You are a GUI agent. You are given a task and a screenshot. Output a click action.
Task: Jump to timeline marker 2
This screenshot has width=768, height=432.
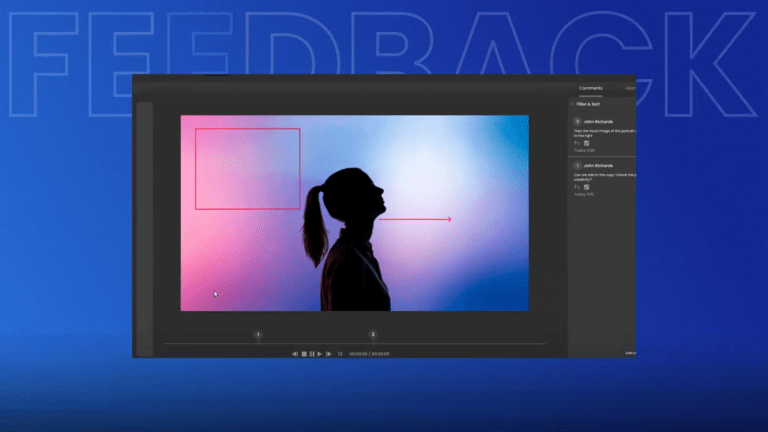click(x=373, y=335)
